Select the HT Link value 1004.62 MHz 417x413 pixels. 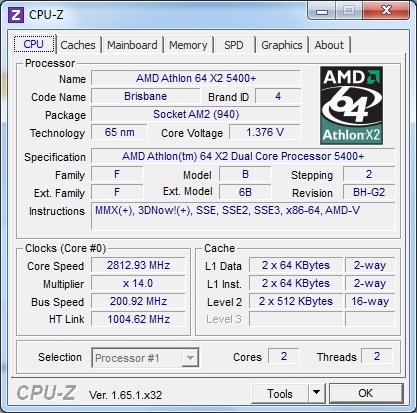[x=138, y=319]
